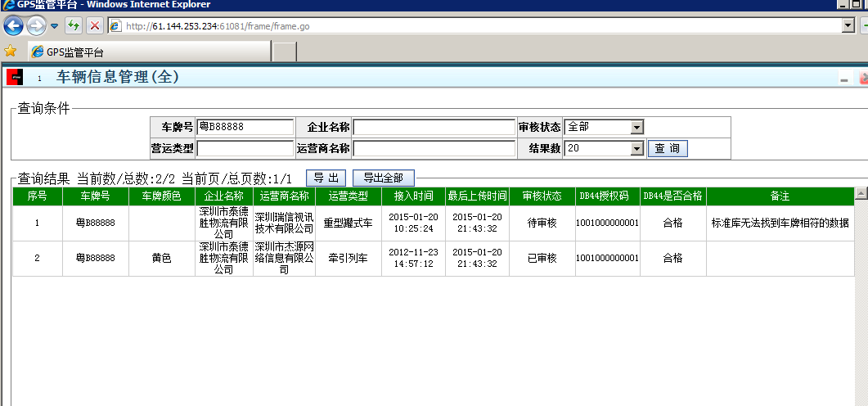Screen dimensions: 868x406
Task: Click the sequence number 2 cell
Action: pos(37,258)
